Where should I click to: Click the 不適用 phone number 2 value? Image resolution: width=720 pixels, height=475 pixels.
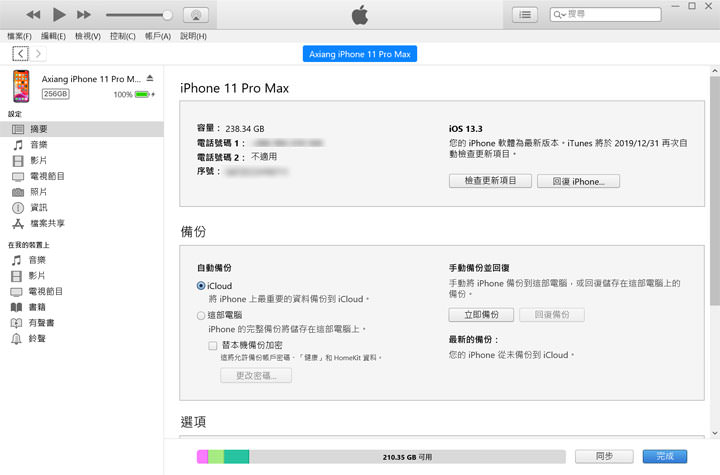264,157
